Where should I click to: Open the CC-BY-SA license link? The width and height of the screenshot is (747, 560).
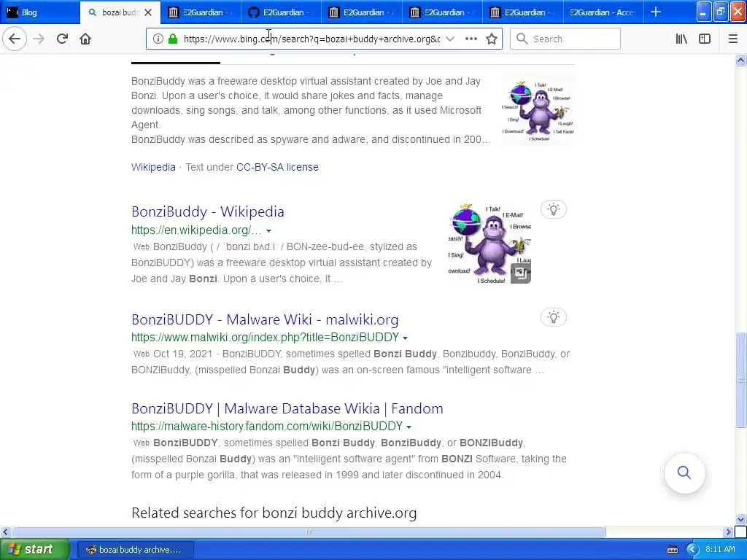pyautogui.click(x=277, y=167)
